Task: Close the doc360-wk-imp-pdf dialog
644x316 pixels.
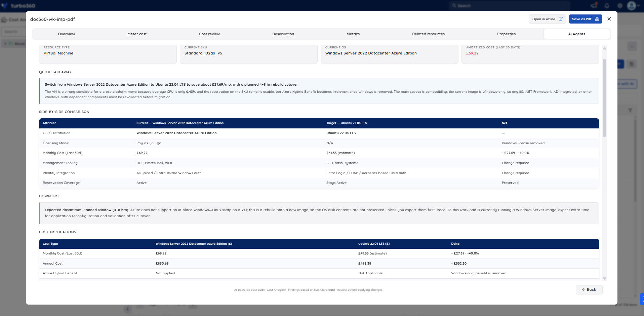Action: (x=609, y=19)
